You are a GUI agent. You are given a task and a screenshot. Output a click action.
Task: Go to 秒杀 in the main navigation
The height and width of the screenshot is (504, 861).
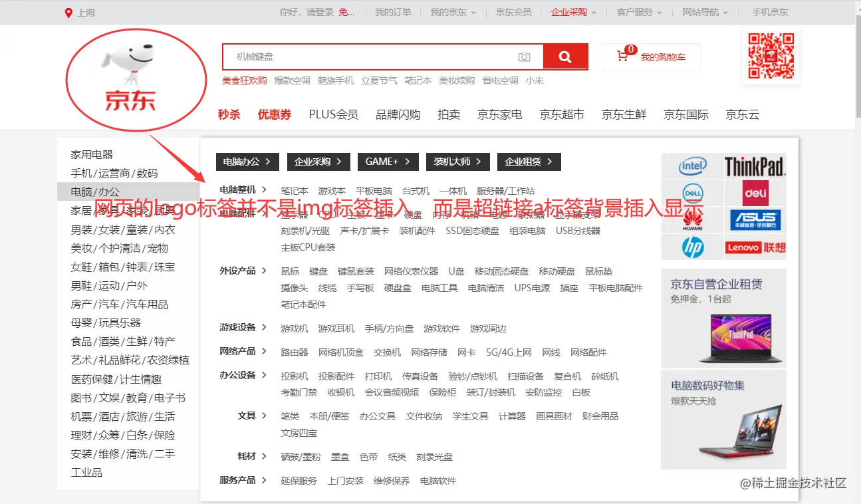point(229,114)
